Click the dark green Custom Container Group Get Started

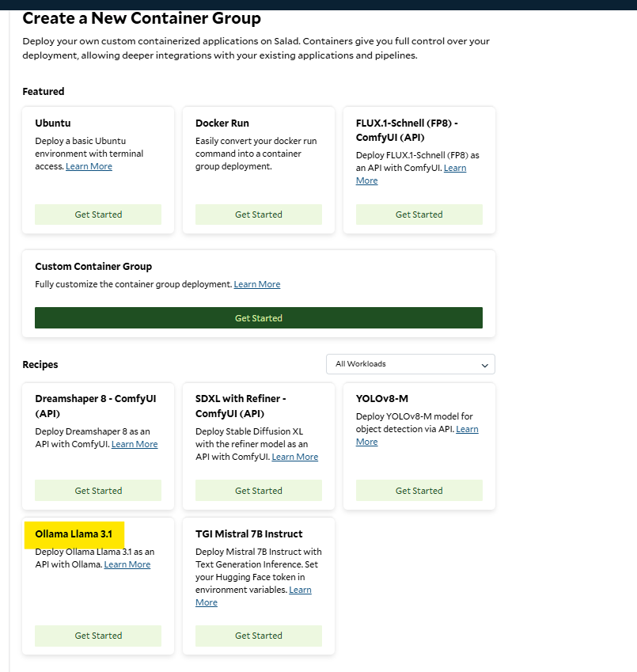pyautogui.click(x=258, y=318)
